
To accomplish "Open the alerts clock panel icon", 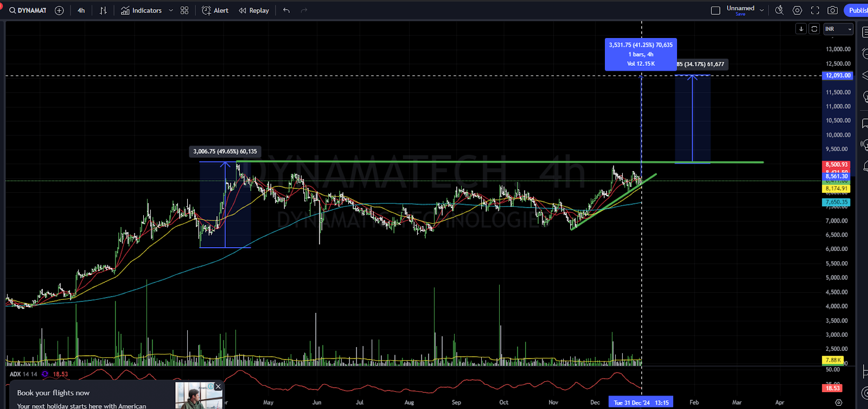I will pyautogui.click(x=864, y=54).
